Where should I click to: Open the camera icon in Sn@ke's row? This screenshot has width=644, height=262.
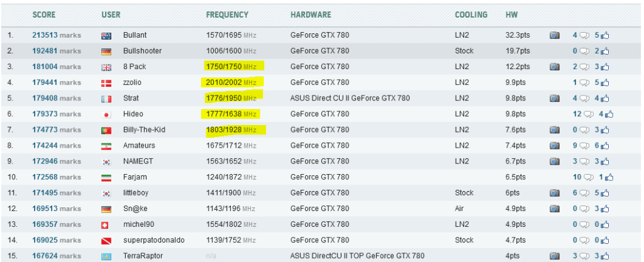[x=555, y=209]
